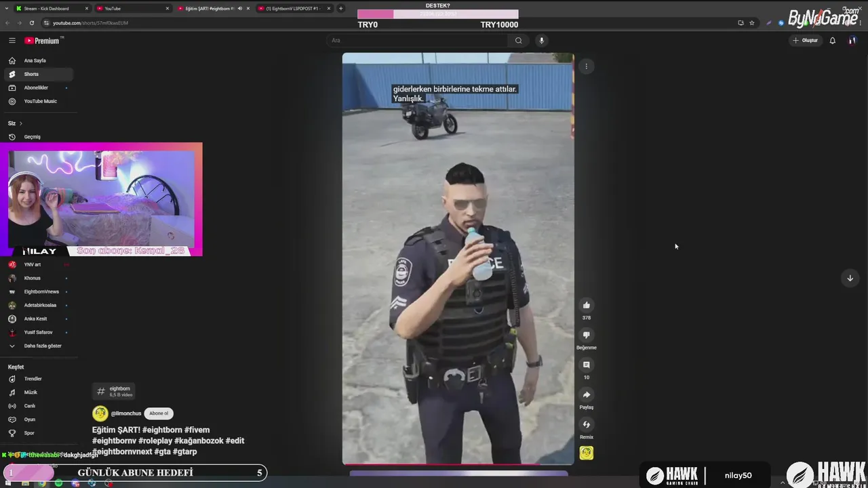868x488 pixels.
Task: Click the install app icon in address bar
Action: pos(741,22)
